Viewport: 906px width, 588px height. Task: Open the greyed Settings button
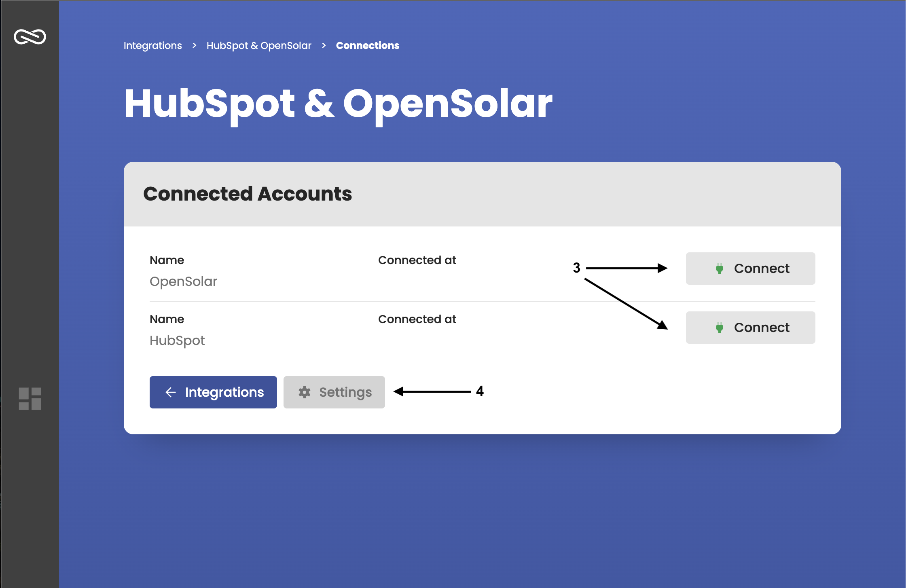[x=334, y=392]
